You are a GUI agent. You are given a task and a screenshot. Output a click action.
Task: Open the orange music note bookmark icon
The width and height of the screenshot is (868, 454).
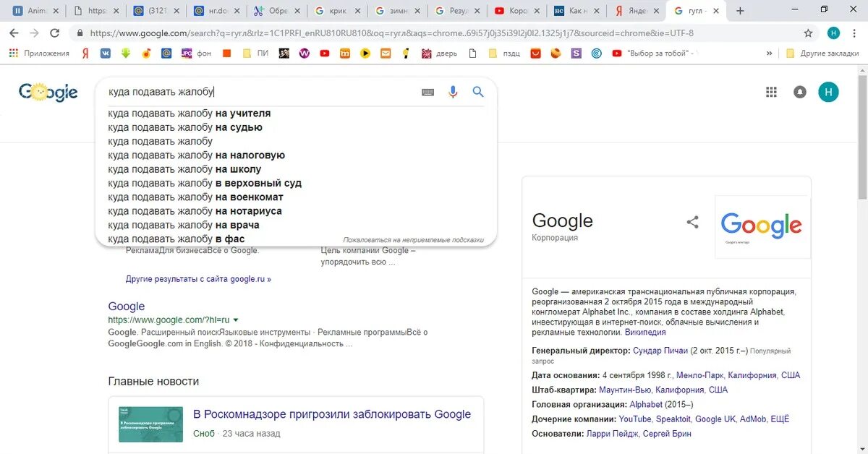pyautogui.click(x=146, y=53)
